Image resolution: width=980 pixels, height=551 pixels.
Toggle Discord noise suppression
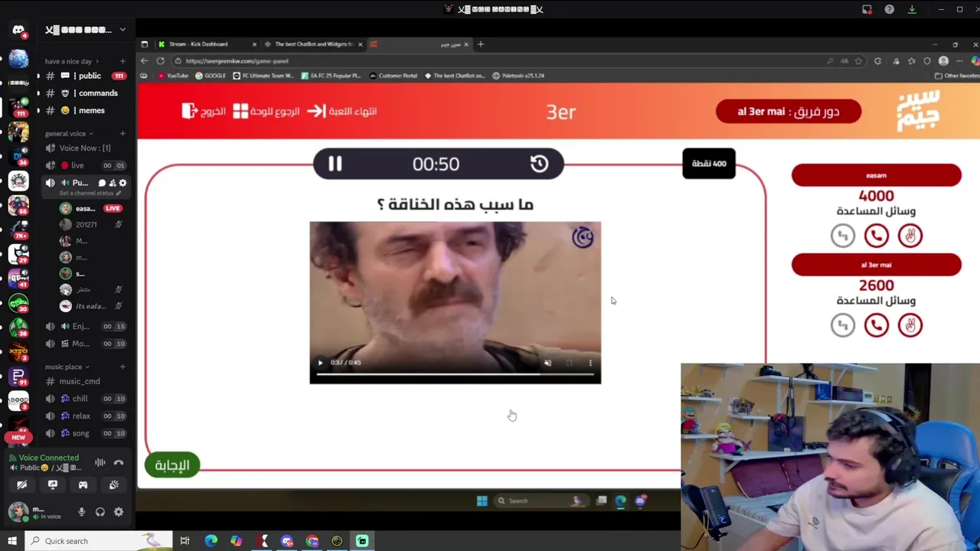click(x=100, y=462)
